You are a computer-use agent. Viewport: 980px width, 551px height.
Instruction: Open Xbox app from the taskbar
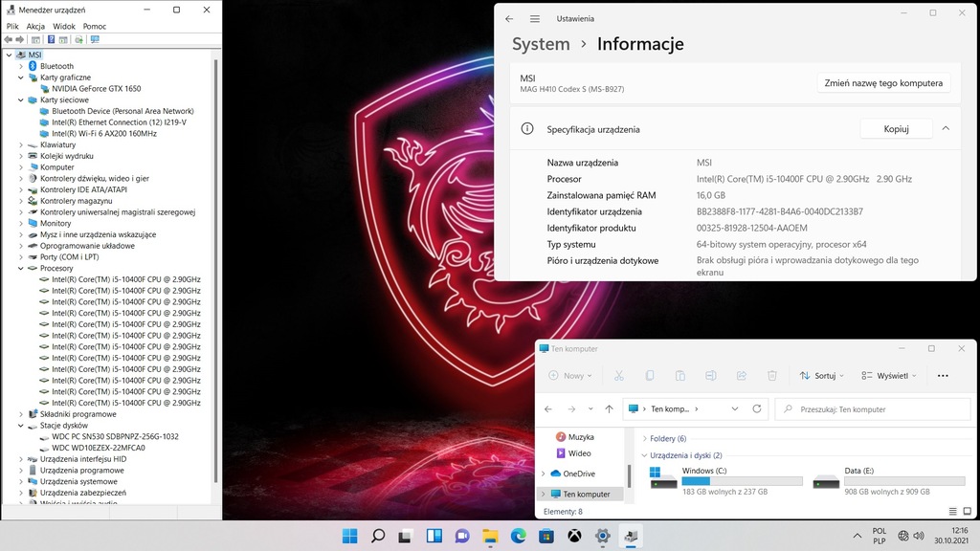point(574,536)
